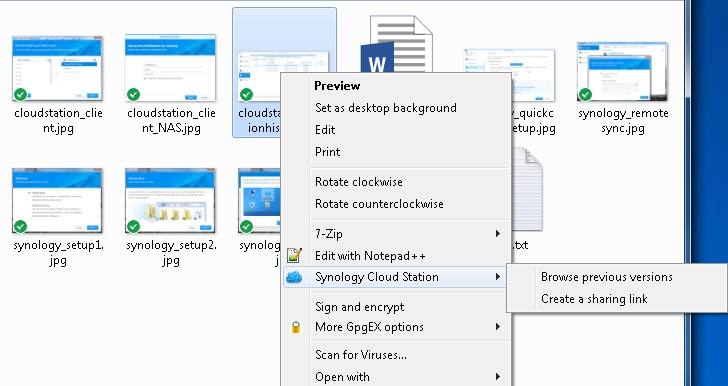Click sync checkmark on cloudstation_client.jpg
This screenshot has width=728, height=386.
[x=20, y=95]
